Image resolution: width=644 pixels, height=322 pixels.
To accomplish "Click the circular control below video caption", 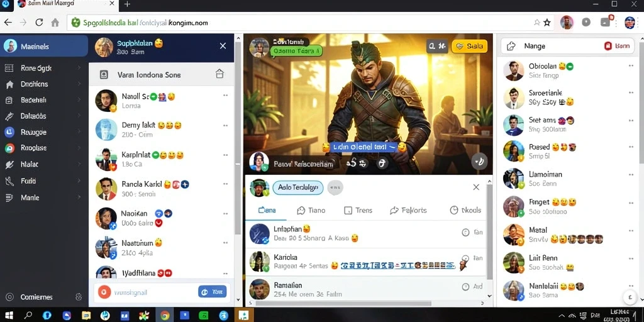I will pos(382,164).
